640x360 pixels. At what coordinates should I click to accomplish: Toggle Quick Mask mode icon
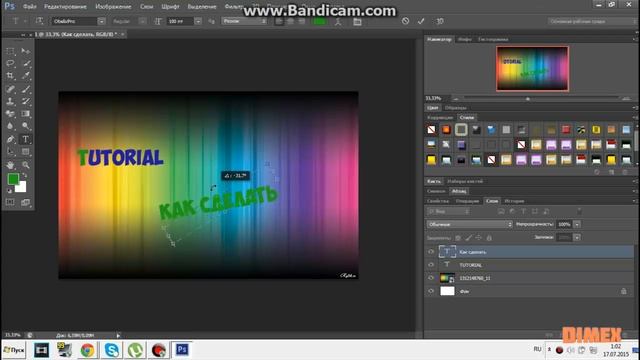point(10,202)
